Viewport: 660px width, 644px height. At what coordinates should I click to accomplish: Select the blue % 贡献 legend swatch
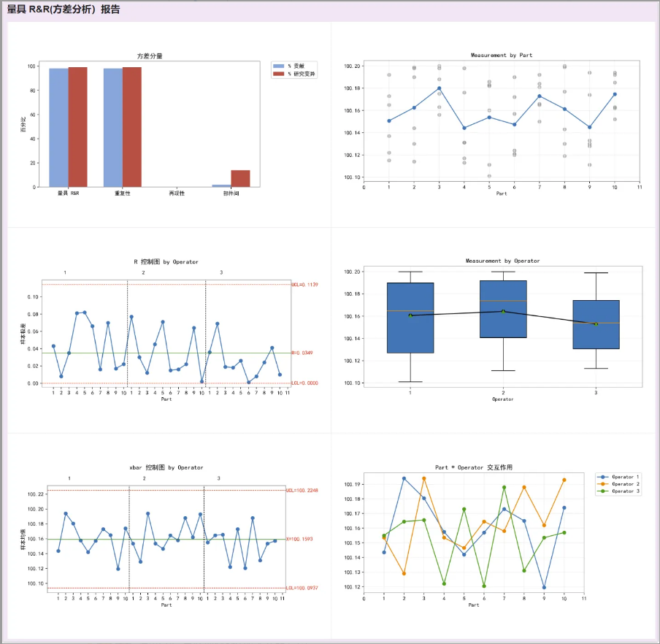tap(278, 66)
